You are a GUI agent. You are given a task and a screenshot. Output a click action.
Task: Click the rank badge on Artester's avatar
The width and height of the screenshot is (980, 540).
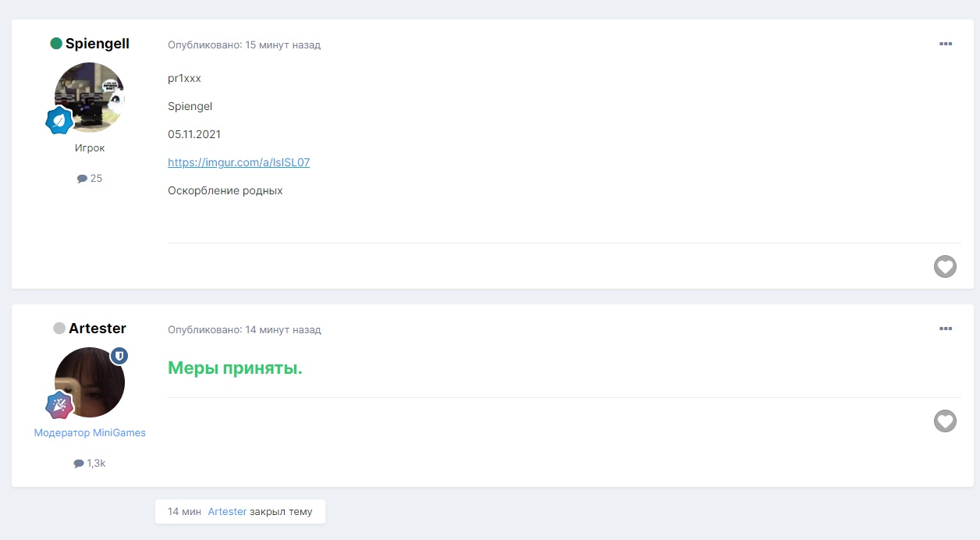[x=59, y=406]
